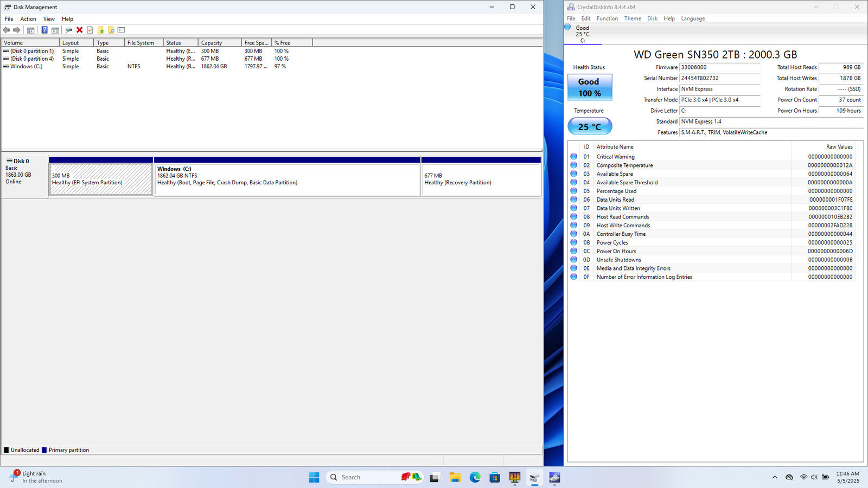
Task: Sort volumes by the Volume column header
Action: [30, 43]
